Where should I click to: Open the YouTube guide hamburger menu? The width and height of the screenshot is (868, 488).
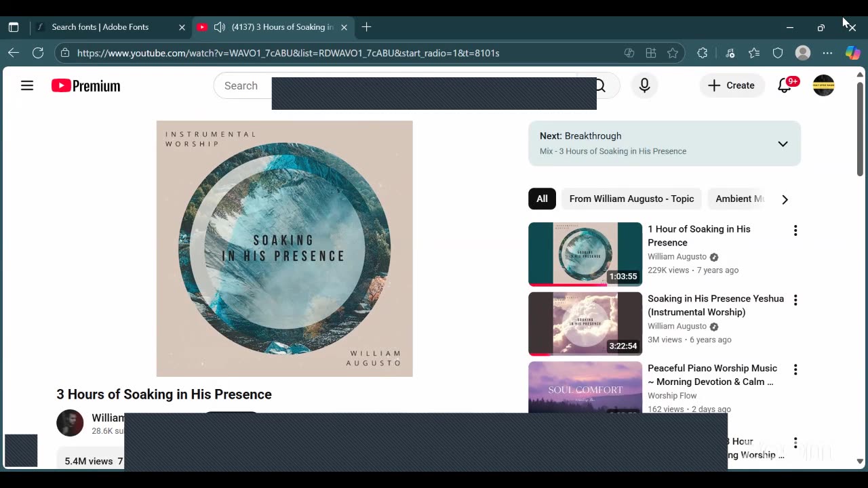27,85
